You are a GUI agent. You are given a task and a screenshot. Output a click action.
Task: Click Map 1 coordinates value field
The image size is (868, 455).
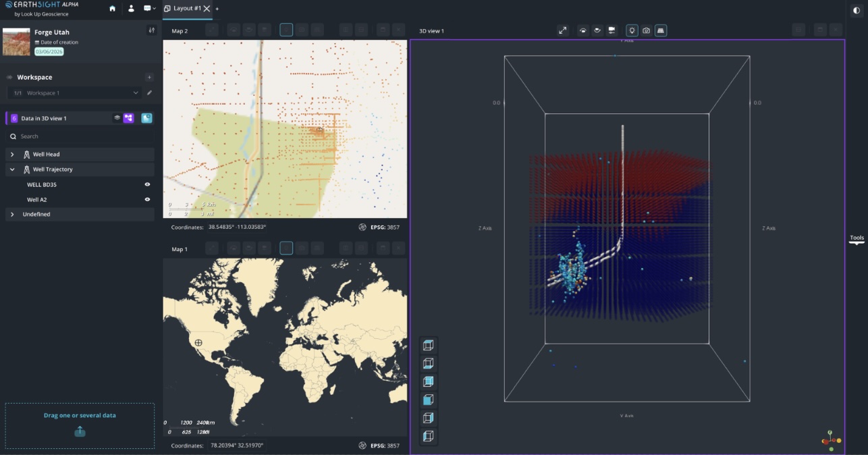point(237,446)
